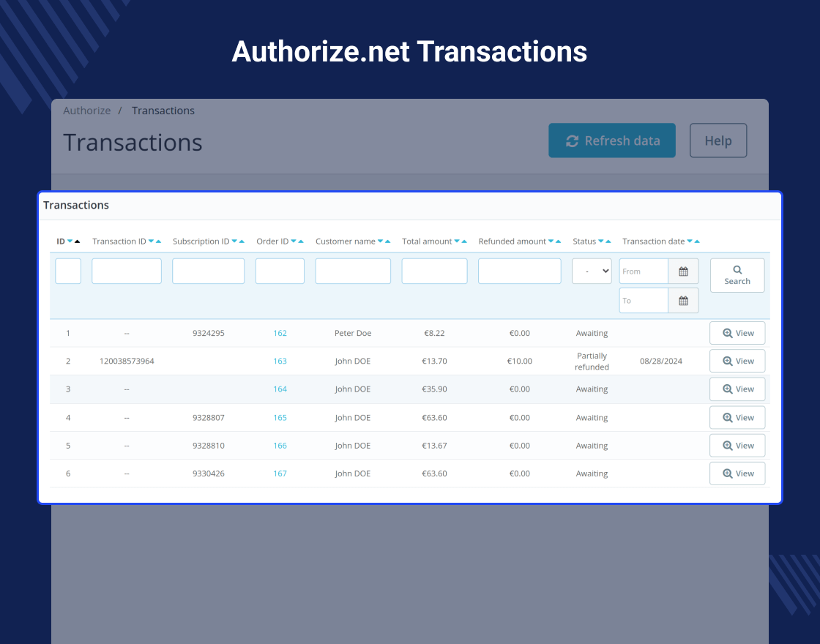This screenshot has height=644, width=820.
Task: Click Partially refunded status
Action: click(592, 362)
